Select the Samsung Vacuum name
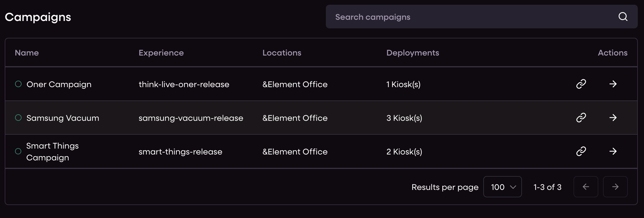The image size is (644, 218). click(63, 118)
